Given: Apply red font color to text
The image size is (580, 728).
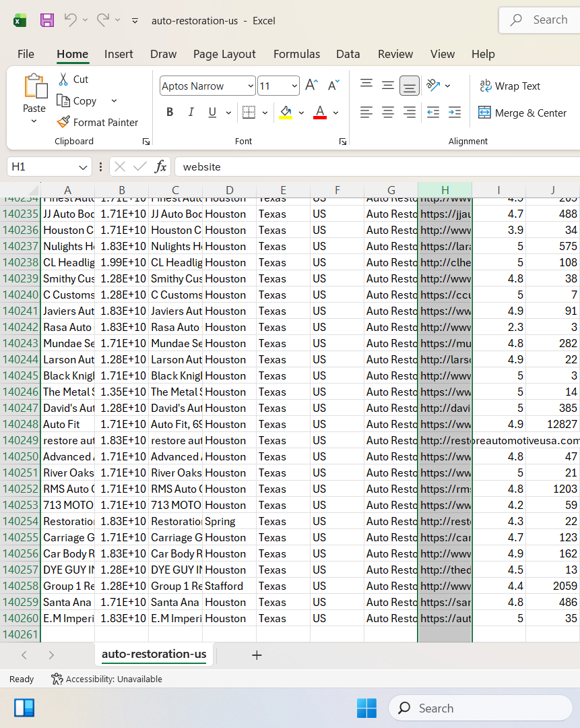Looking at the screenshot, I should click(x=320, y=113).
